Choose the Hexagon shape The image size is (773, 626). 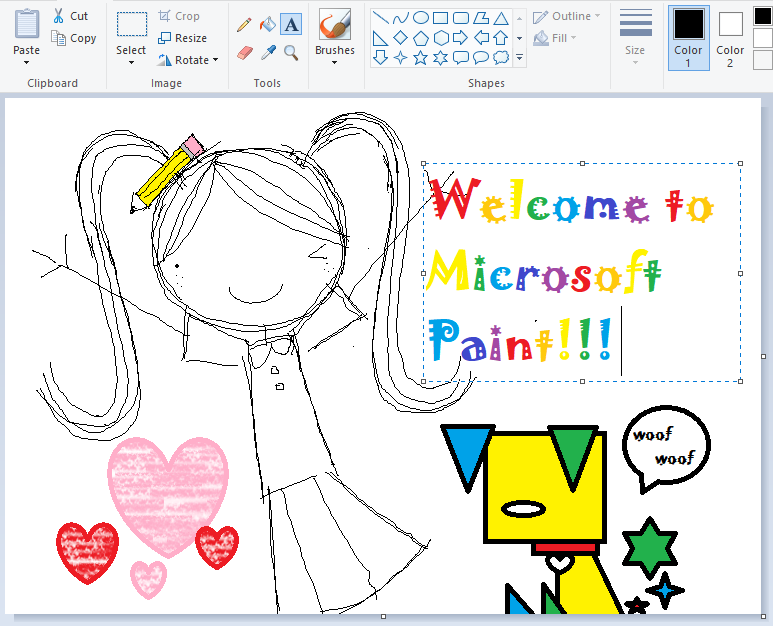click(x=440, y=38)
